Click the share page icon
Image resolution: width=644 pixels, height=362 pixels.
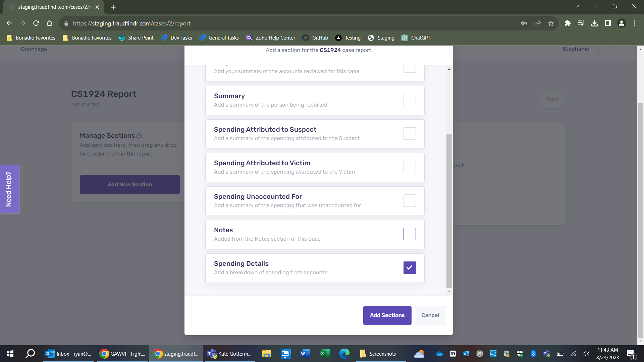(x=537, y=23)
